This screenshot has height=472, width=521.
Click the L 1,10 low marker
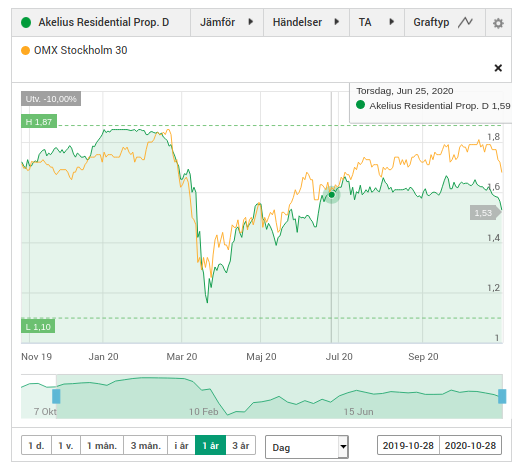pos(38,327)
